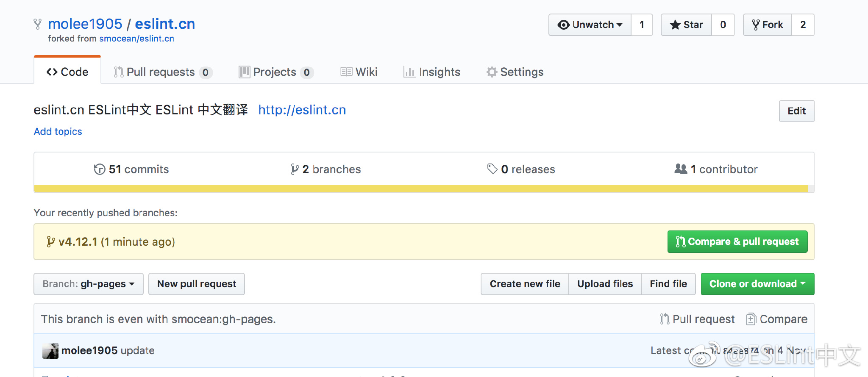View the stargazers count of 0
868x377 pixels.
(x=723, y=25)
